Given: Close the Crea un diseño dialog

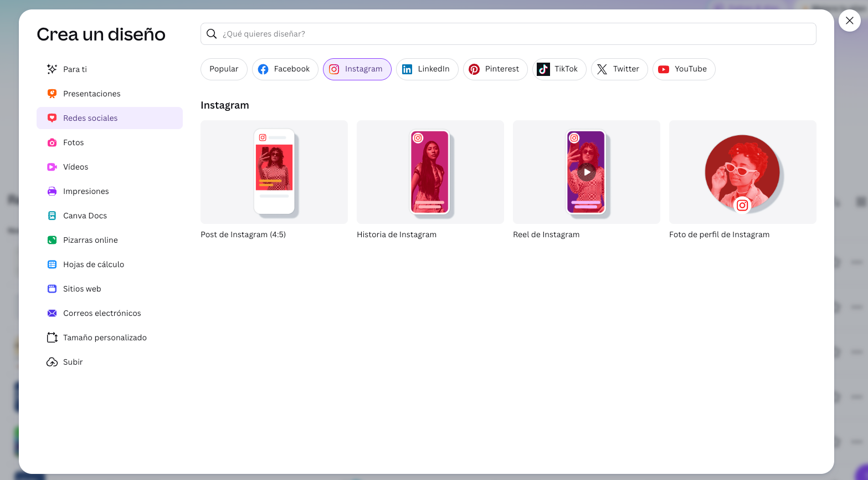Looking at the screenshot, I should (850, 21).
